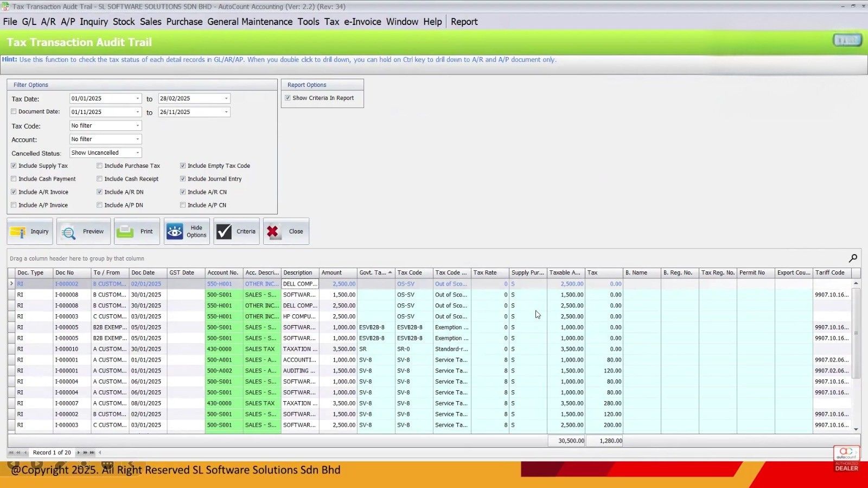Toggle Include Empty Tax Code

(x=183, y=166)
